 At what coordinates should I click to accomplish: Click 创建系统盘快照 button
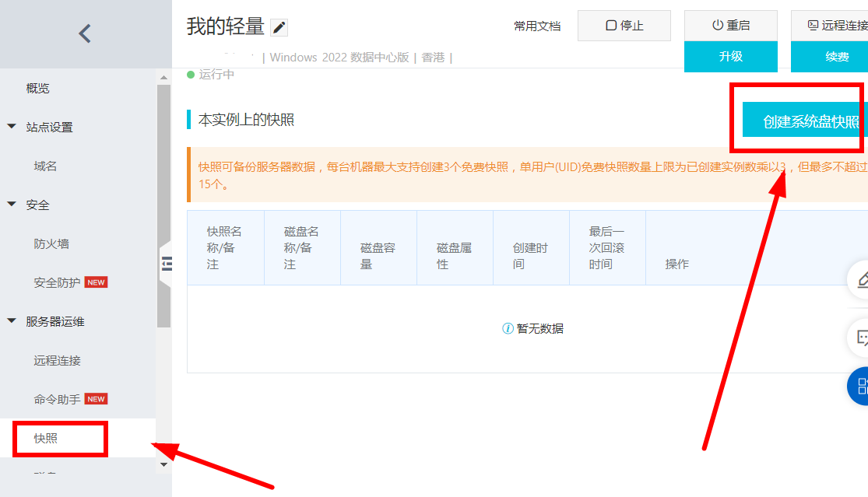point(805,121)
